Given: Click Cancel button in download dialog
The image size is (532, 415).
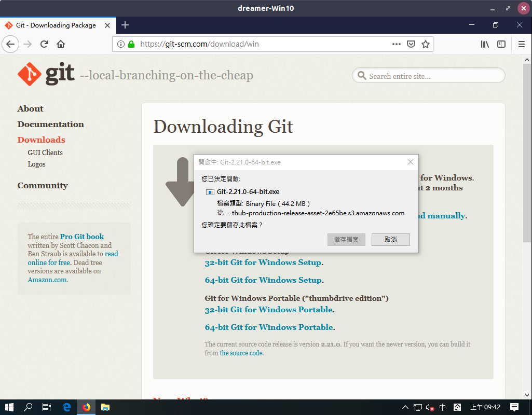Looking at the screenshot, I should (x=391, y=239).
